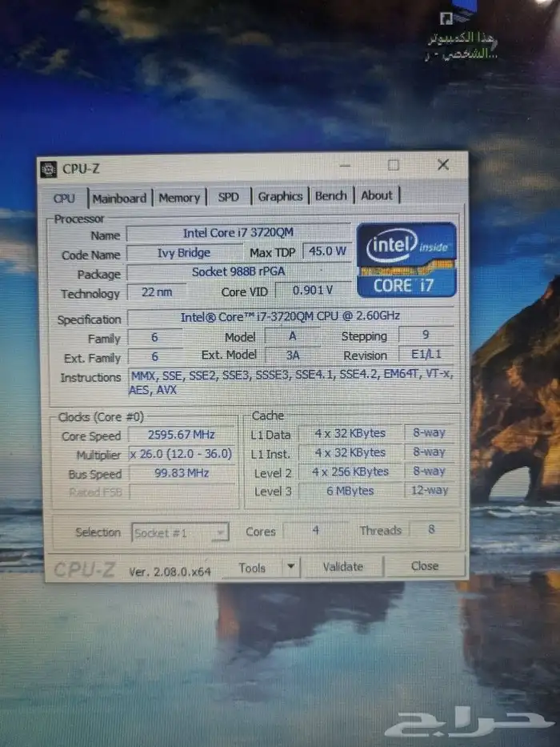Image resolution: width=560 pixels, height=747 pixels.
Task: Close CPU-Z with the title bar X
Action: click(x=443, y=165)
